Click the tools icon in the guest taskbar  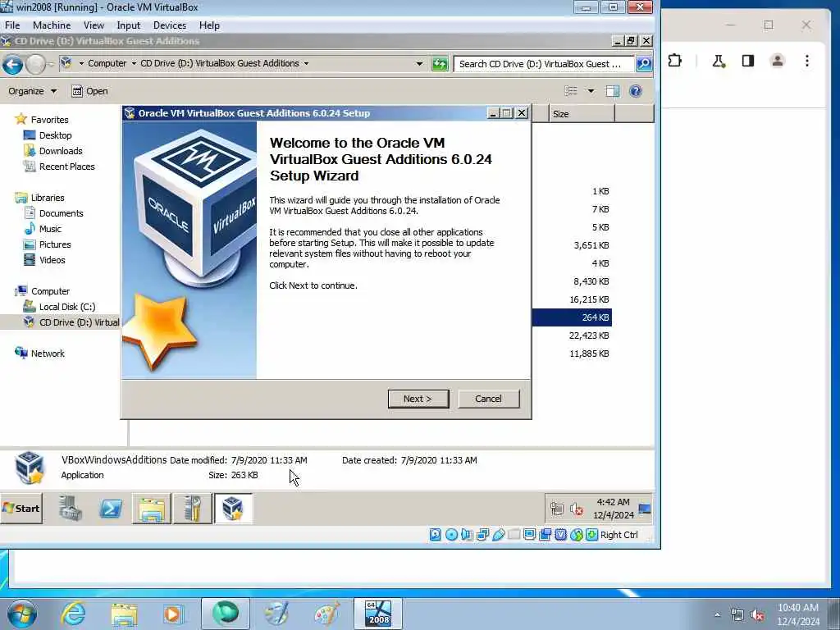192,509
